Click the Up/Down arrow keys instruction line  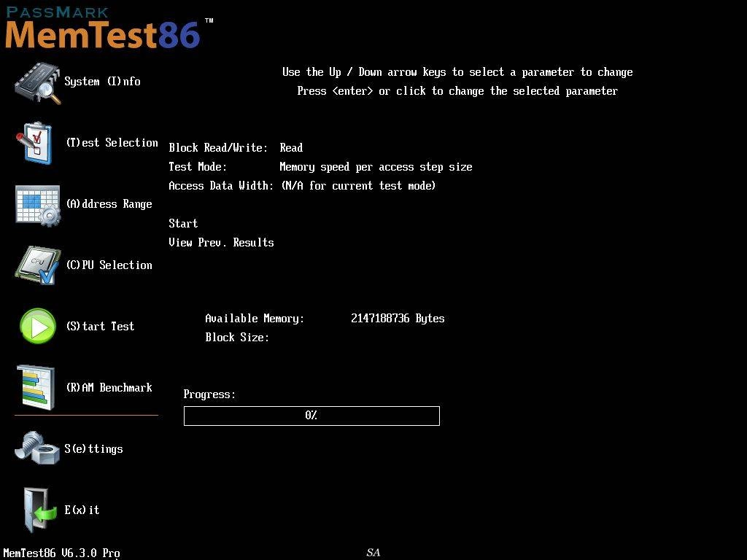457,72
